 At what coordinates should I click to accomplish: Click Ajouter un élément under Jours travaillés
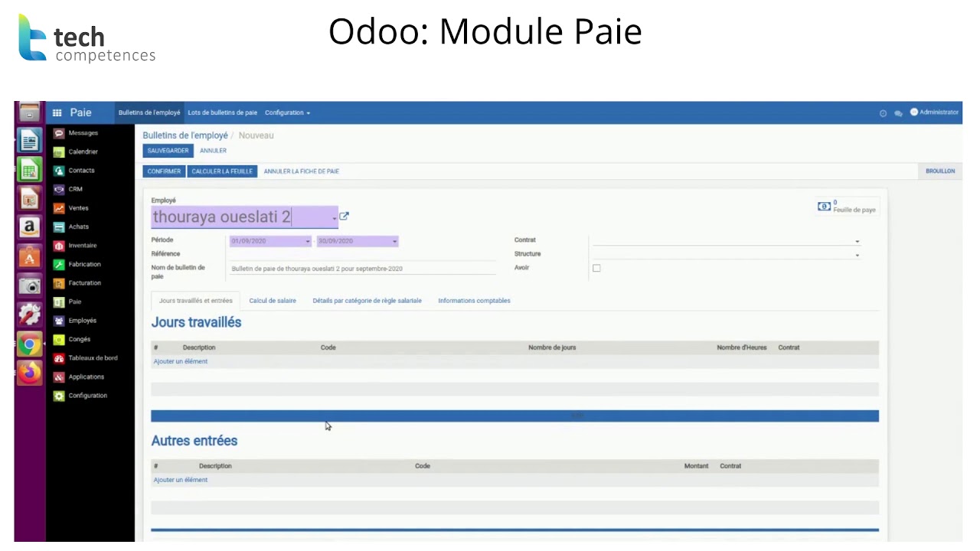(181, 361)
